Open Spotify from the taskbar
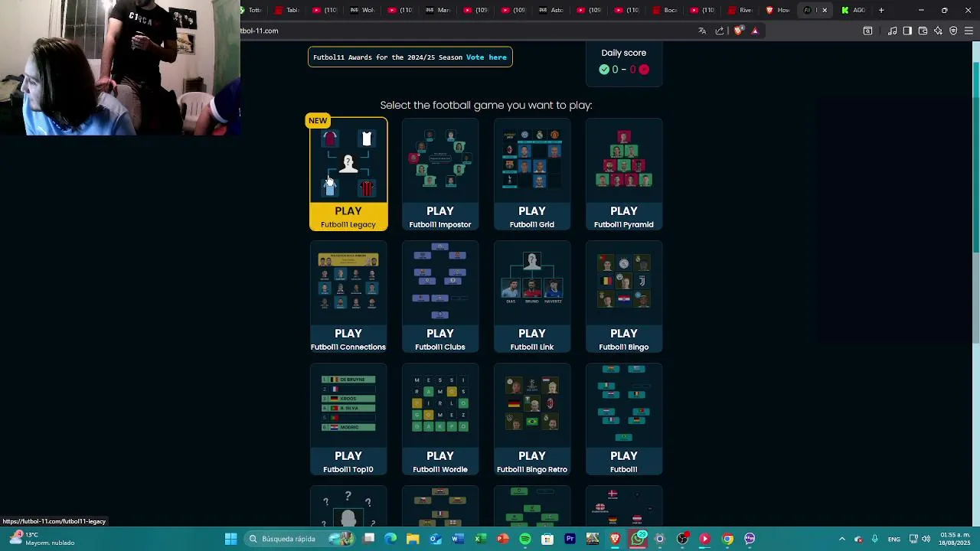 coord(525,539)
